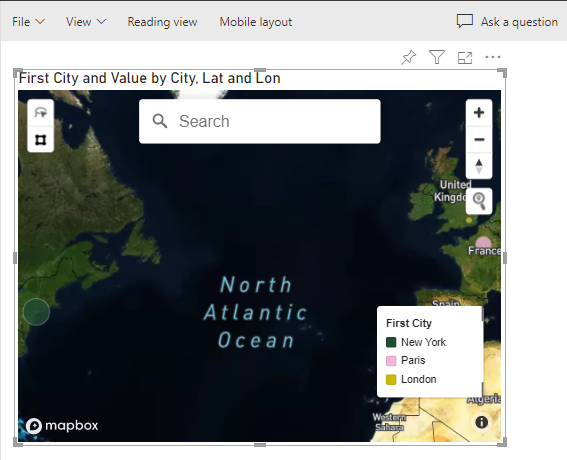Pin the visual to a dashboard
Image resolution: width=567 pixels, height=460 pixels.
[409, 57]
